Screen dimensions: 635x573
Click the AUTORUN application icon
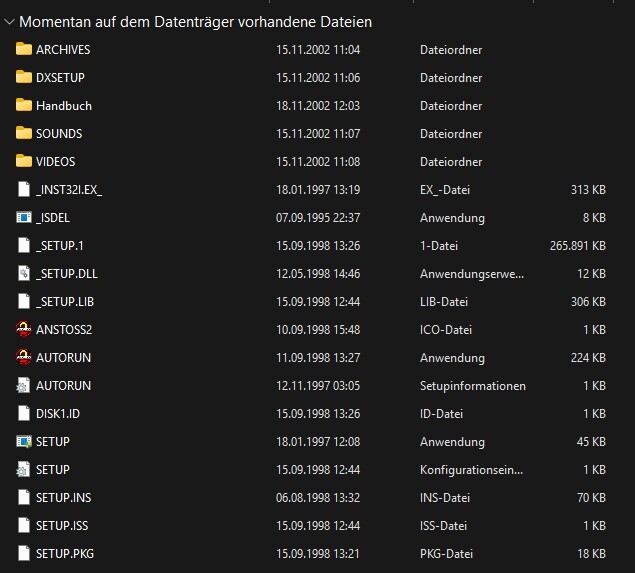24,357
